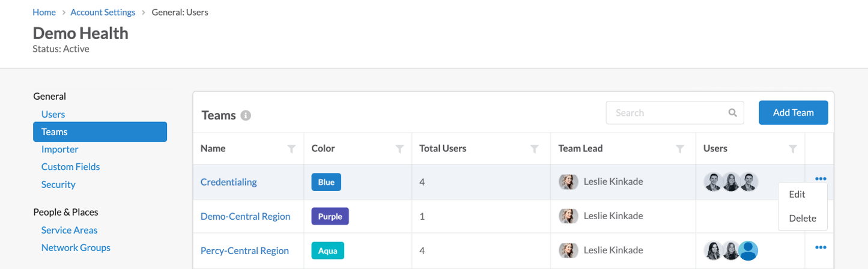Viewport: 868px width, 269px height.
Task: Open the Custom Fields sidebar item
Action: pos(70,166)
